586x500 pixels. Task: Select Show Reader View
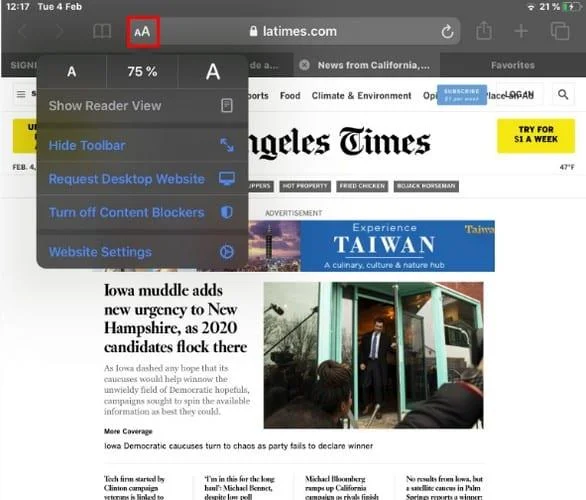(142, 106)
